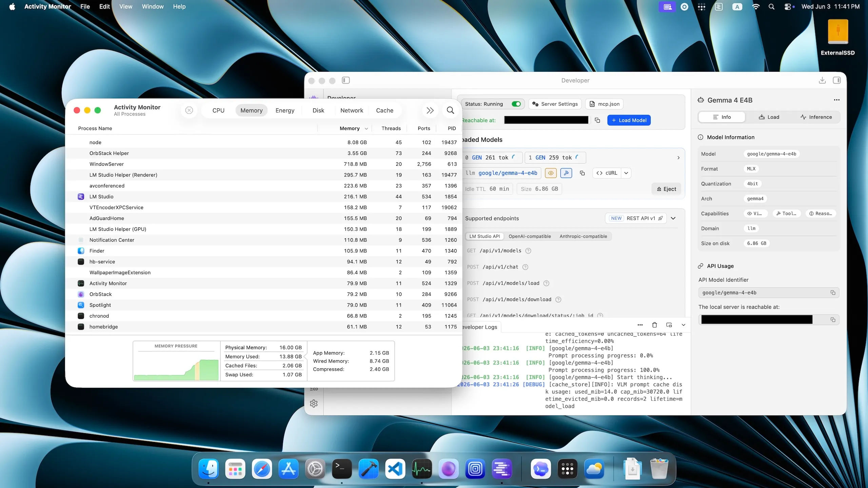Open Safari from the Dock
Viewport: 868px width, 488px height.
[x=262, y=469]
